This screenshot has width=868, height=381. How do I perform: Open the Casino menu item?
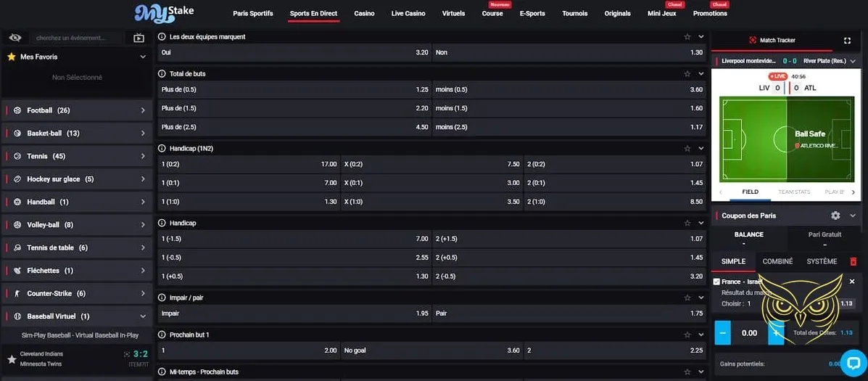point(364,13)
